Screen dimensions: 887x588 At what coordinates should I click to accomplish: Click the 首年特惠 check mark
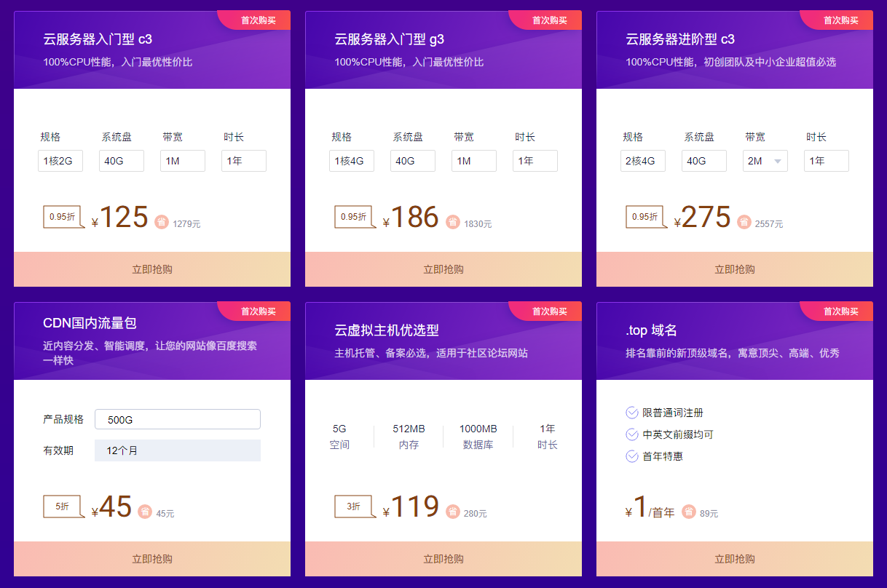coord(631,456)
